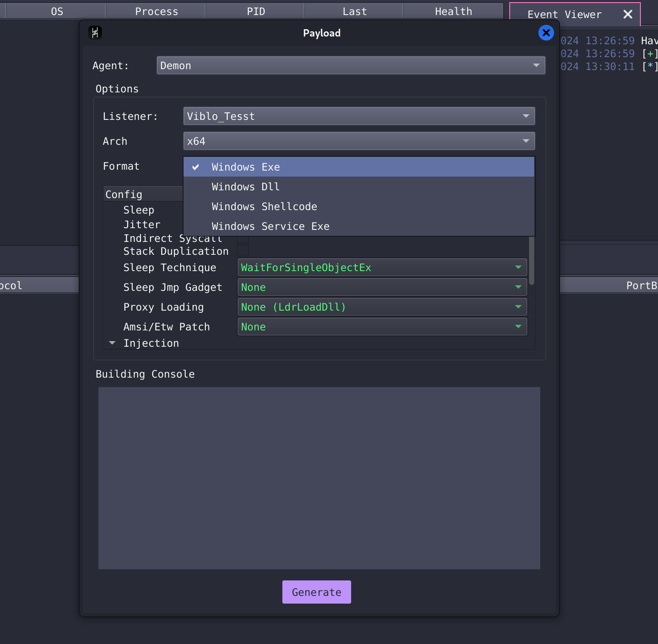Open the Agent dropdown showing Demon
The width and height of the screenshot is (658, 644).
click(351, 65)
